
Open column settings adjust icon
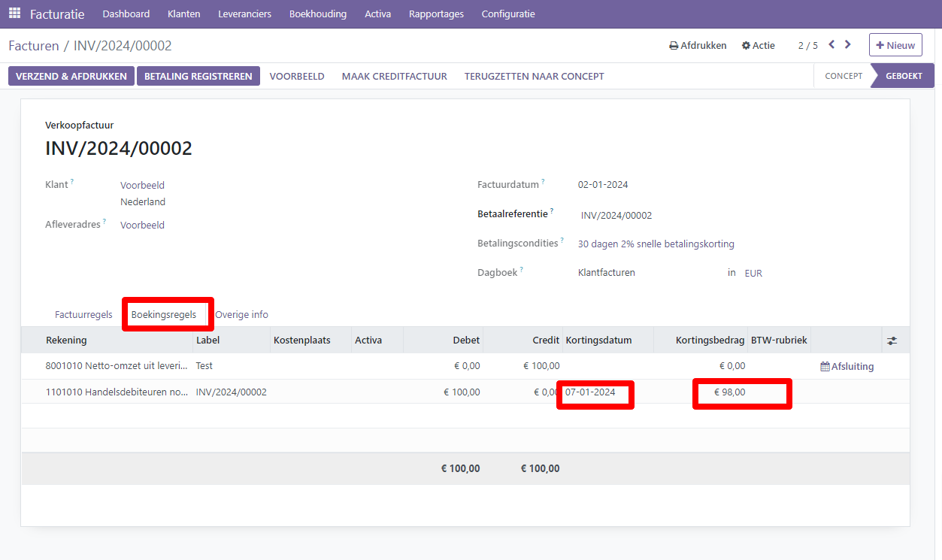pos(892,341)
